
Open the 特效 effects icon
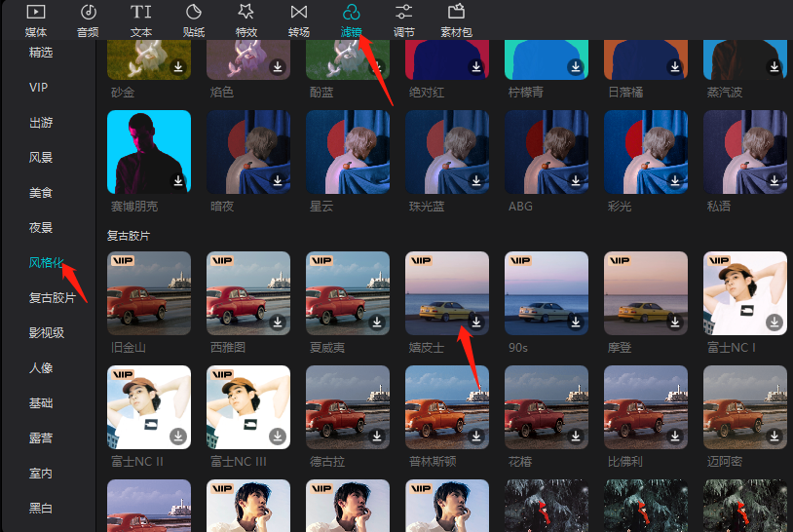[x=246, y=13]
